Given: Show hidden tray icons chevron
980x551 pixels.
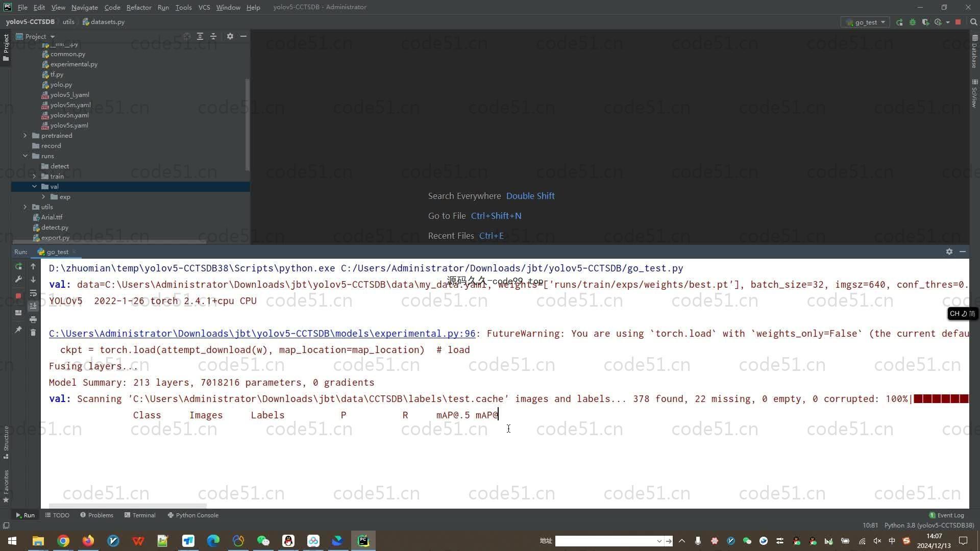Looking at the screenshot, I should (682, 541).
